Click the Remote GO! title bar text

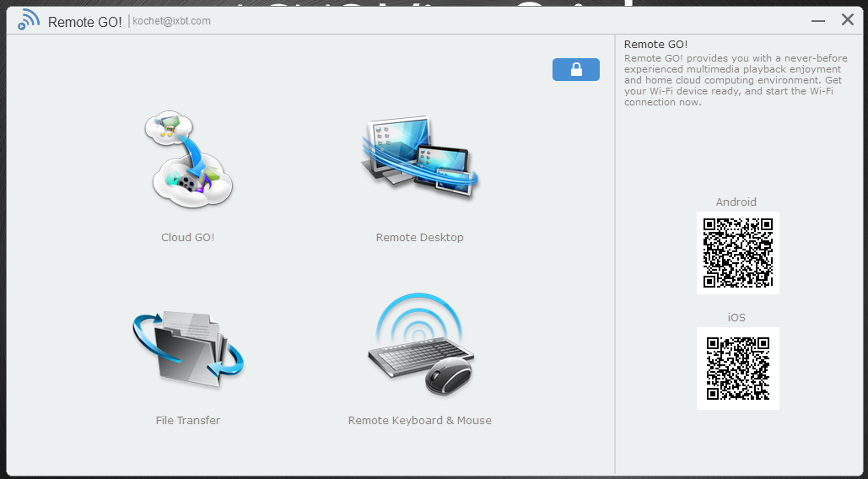84,22
